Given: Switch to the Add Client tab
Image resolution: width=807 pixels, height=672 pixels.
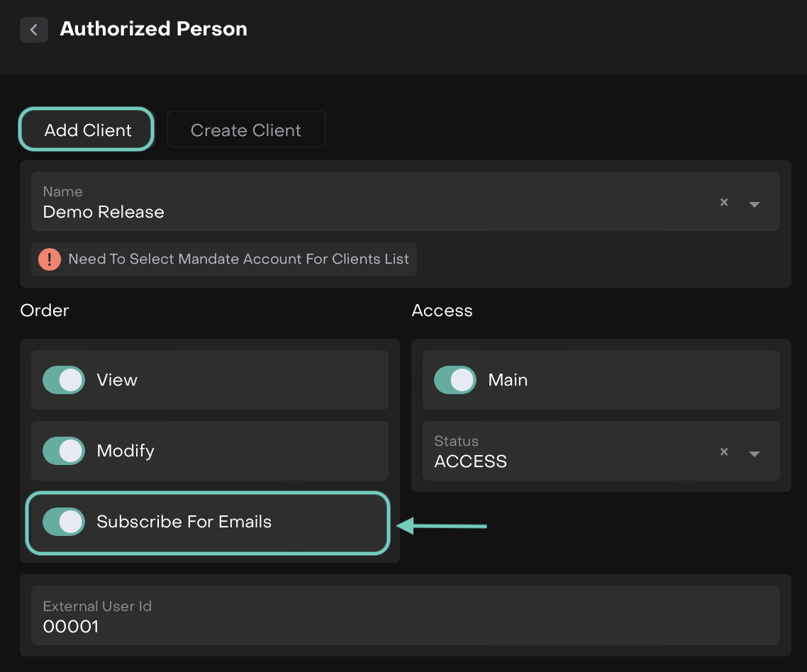Looking at the screenshot, I should pyautogui.click(x=87, y=130).
